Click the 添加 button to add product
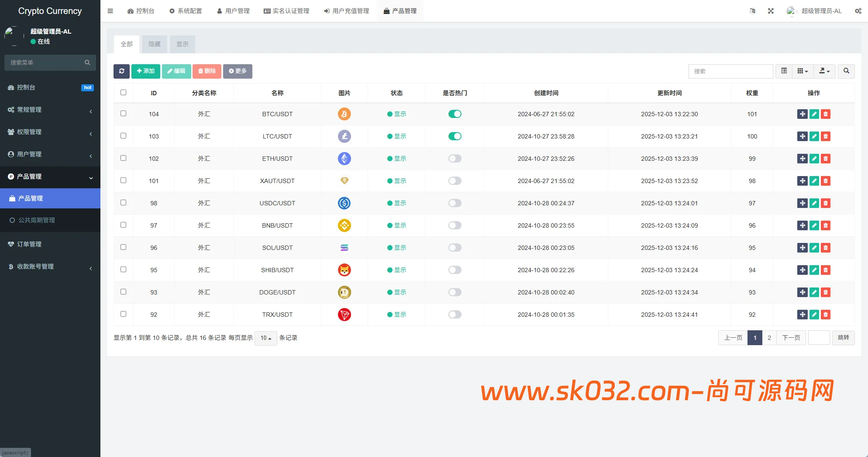This screenshot has height=457, width=868. [146, 71]
